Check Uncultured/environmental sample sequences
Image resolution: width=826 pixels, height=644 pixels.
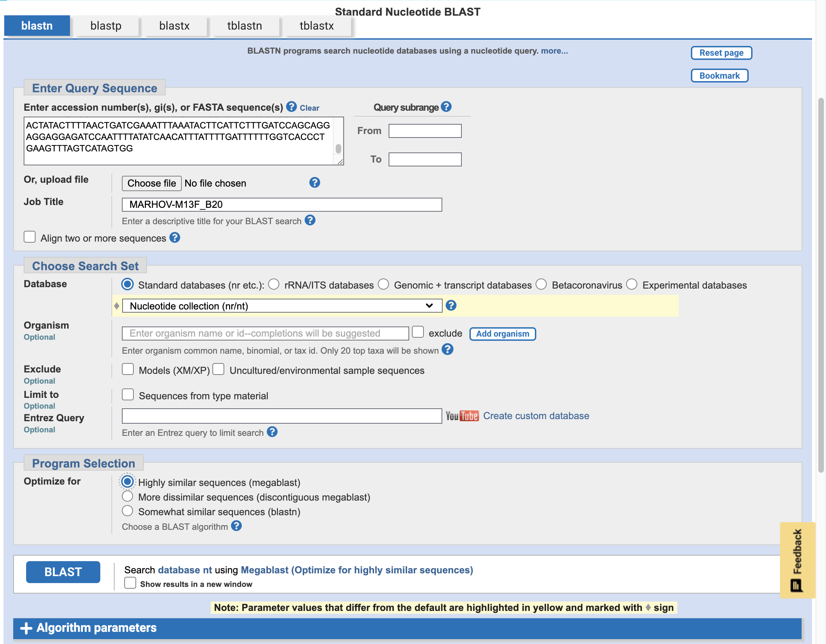point(218,369)
